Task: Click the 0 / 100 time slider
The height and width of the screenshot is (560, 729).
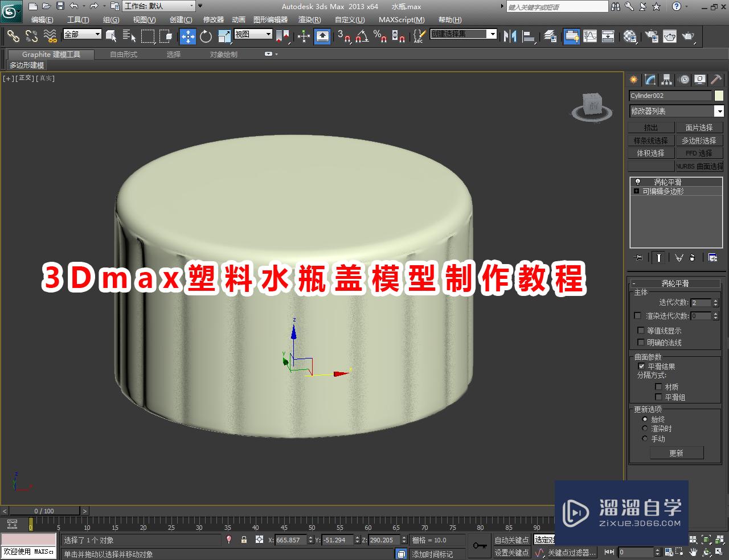Action: pyautogui.click(x=44, y=511)
